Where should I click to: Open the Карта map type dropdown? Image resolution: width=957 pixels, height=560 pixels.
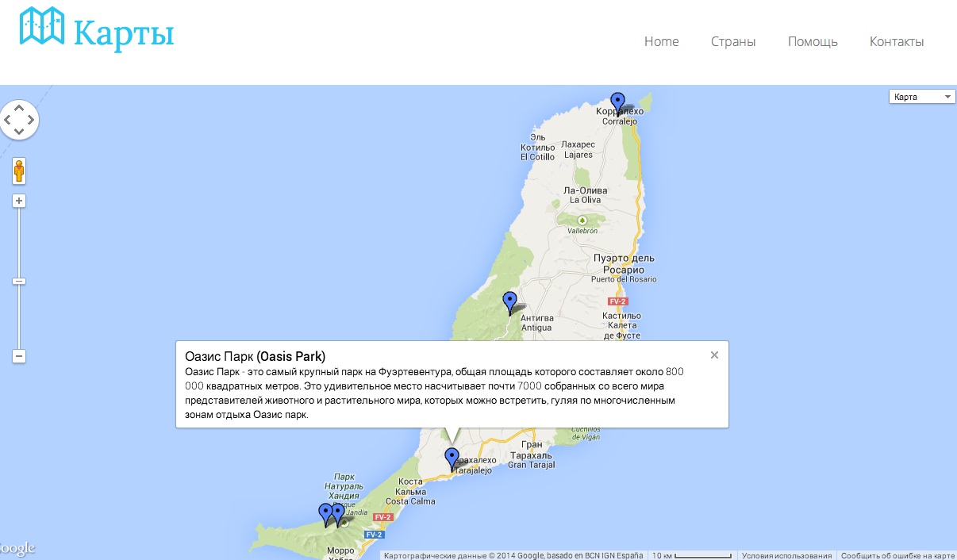coord(922,97)
